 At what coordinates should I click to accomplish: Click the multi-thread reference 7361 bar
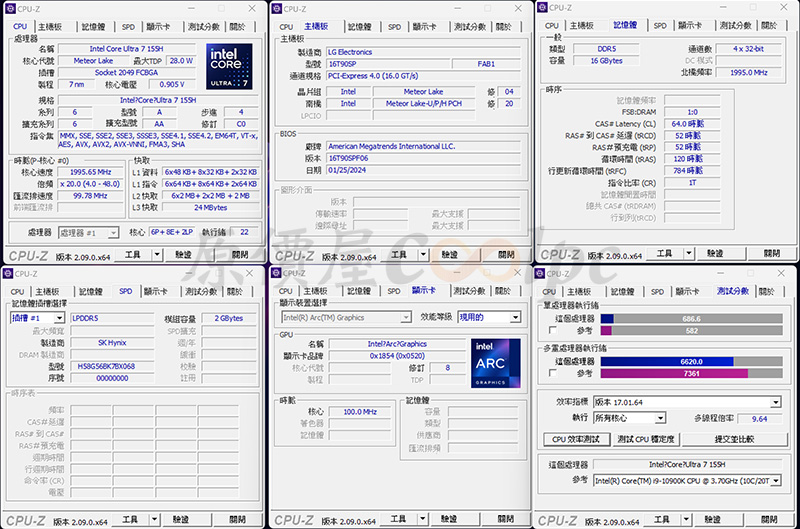(691, 373)
